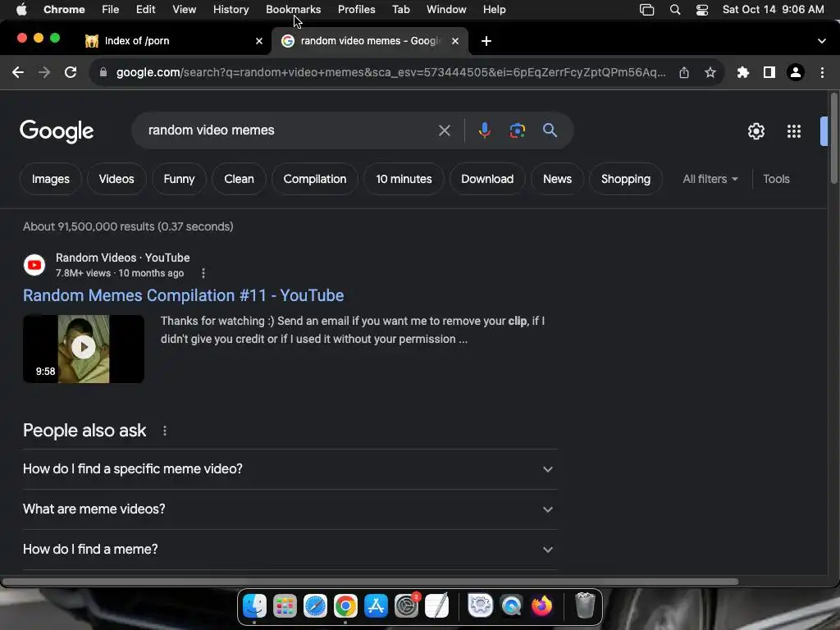This screenshot has height=630, width=840.
Task: Close the "random video memes" tab
Action: [x=454, y=41]
